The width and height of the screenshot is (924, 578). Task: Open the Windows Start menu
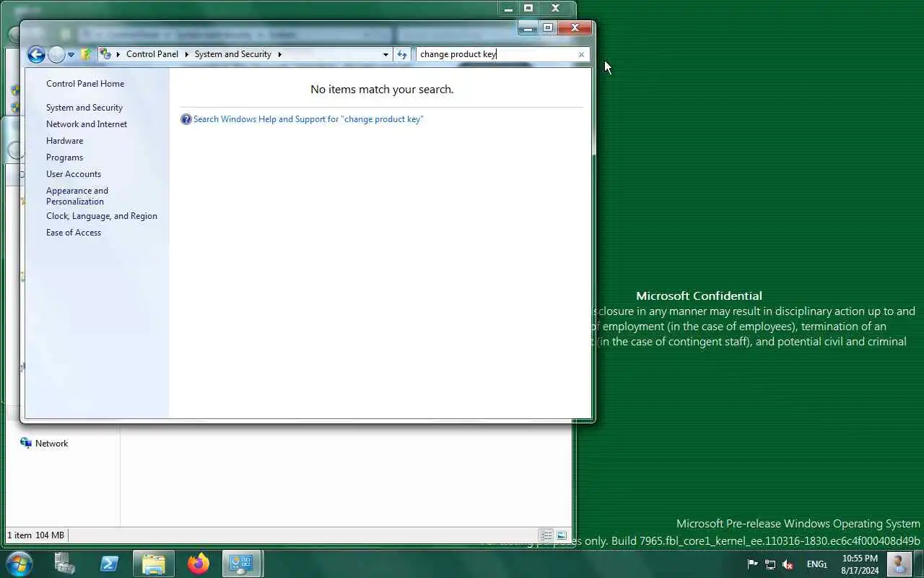pyautogui.click(x=19, y=564)
